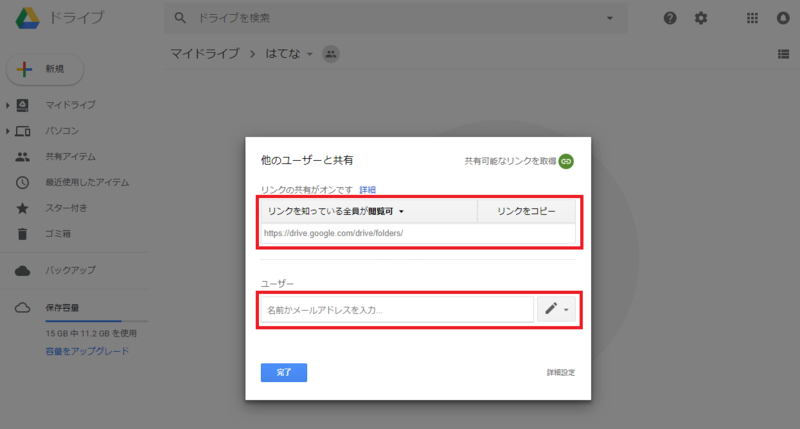Expand the パソコン tree arrow
This screenshot has width=800, height=429.
pyautogui.click(x=8, y=131)
